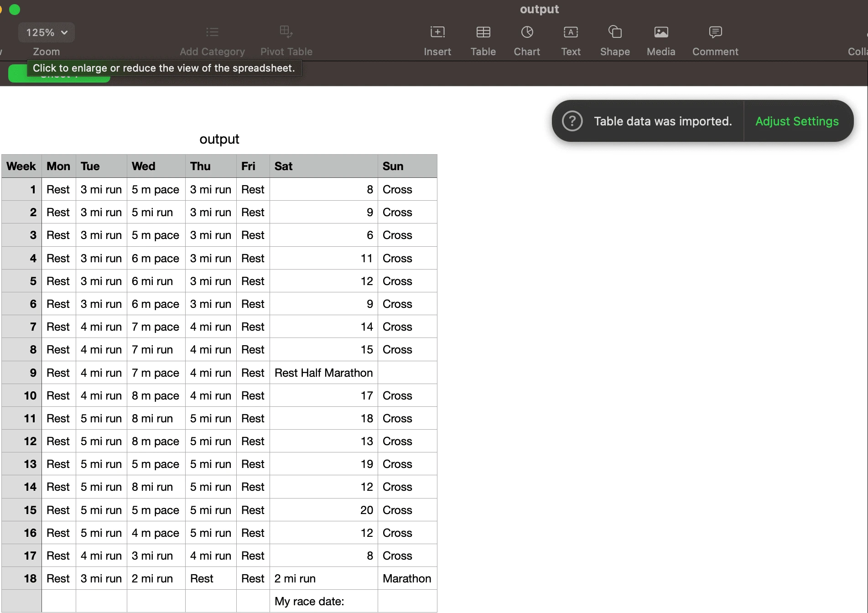This screenshot has width=868, height=613.
Task: Open the Shape toolbar icon
Action: pos(615,32)
